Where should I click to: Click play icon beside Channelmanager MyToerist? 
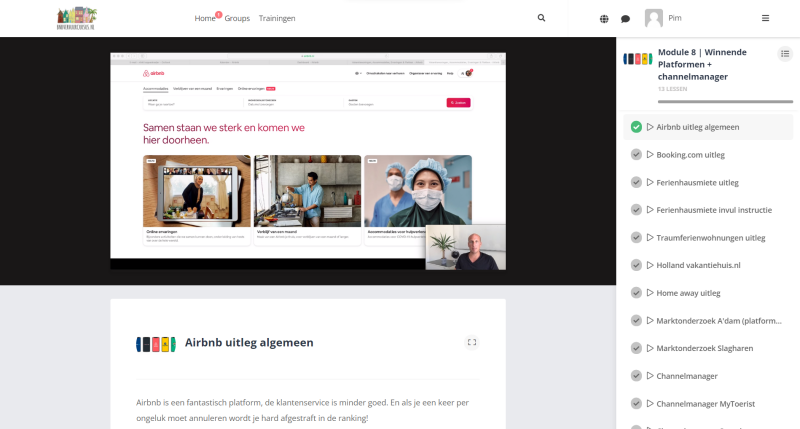[650, 403]
